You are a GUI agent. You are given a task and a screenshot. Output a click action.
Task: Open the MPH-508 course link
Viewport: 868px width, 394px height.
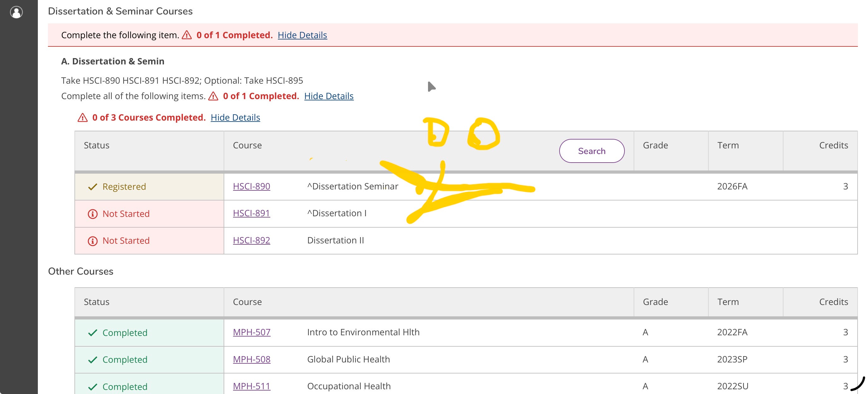click(x=252, y=359)
